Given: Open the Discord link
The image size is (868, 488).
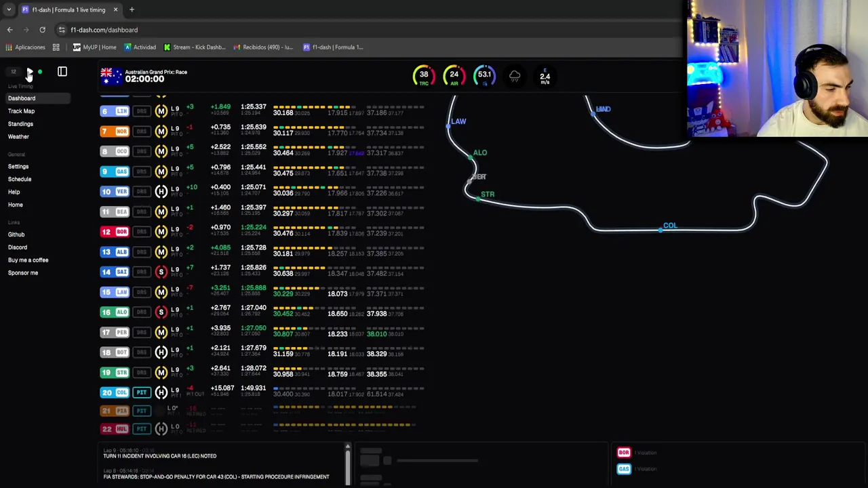Looking at the screenshot, I should pyautogui.click(x=18, y=247).
